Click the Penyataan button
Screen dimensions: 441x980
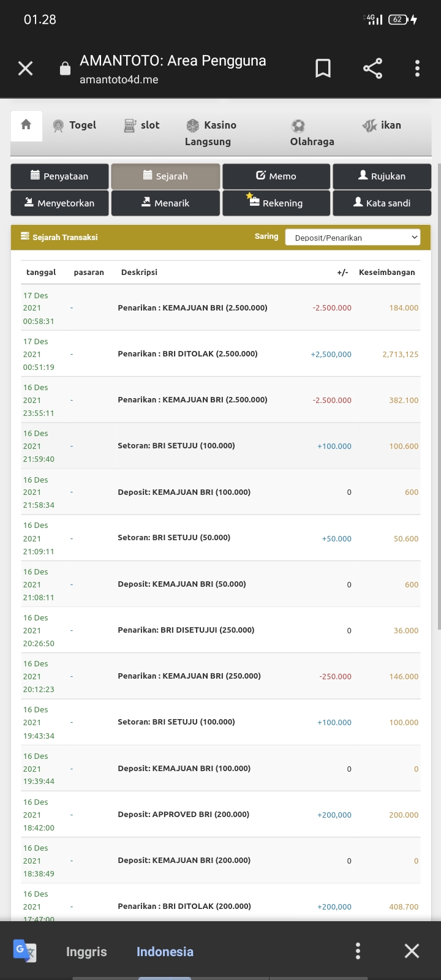point(59,176)
